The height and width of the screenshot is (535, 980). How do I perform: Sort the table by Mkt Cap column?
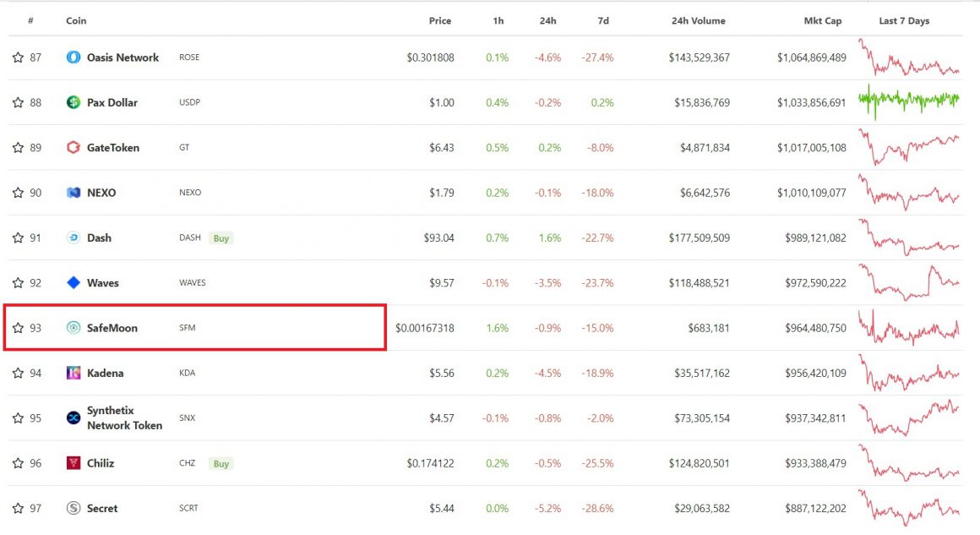(822, 20)
